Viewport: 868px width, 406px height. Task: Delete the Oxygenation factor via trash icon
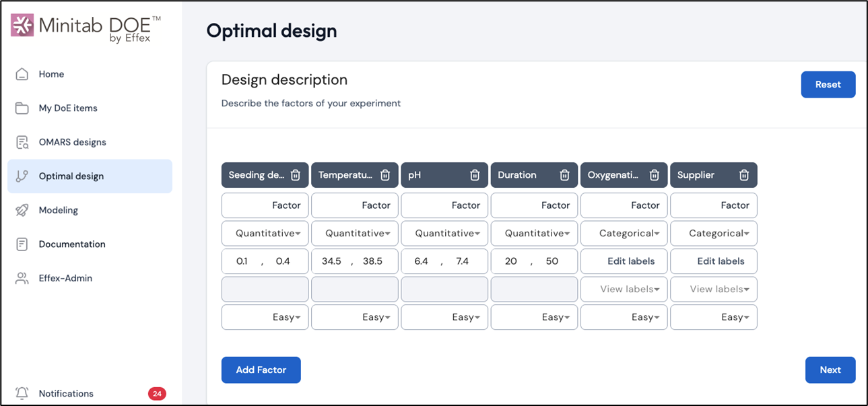655,175
